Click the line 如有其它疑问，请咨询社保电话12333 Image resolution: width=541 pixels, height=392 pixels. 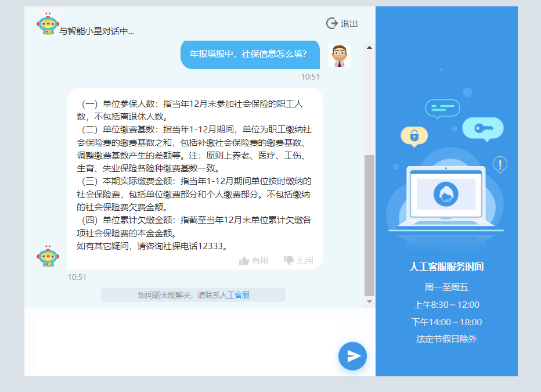tap(152, 246)
